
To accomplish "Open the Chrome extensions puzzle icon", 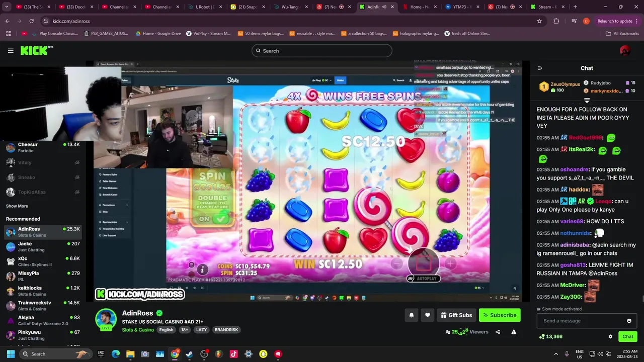I will coord(556,21).
